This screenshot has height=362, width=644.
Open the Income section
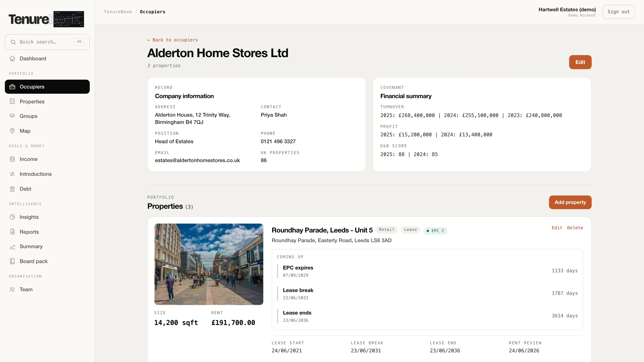coord(47,159)
